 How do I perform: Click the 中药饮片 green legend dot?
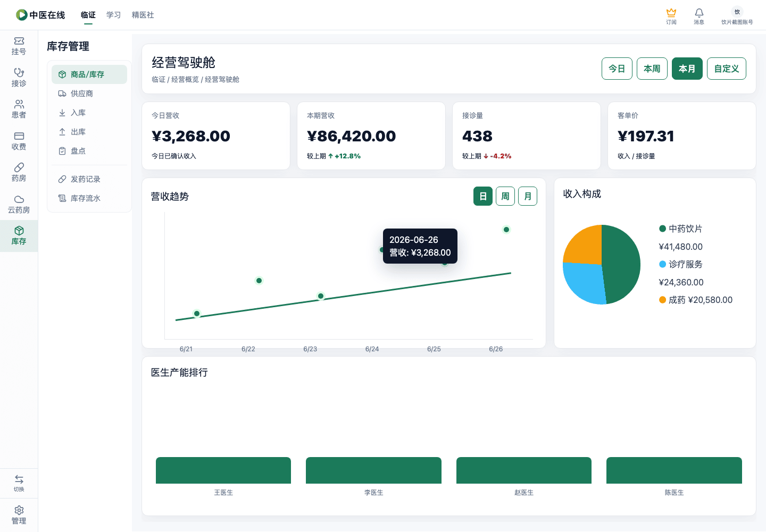[x=663, y=229]
